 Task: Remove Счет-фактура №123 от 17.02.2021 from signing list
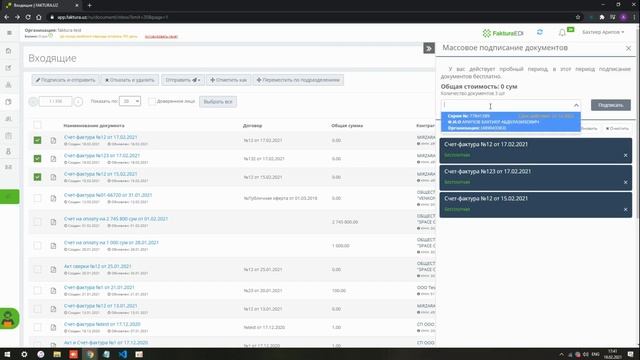(625, 182)
